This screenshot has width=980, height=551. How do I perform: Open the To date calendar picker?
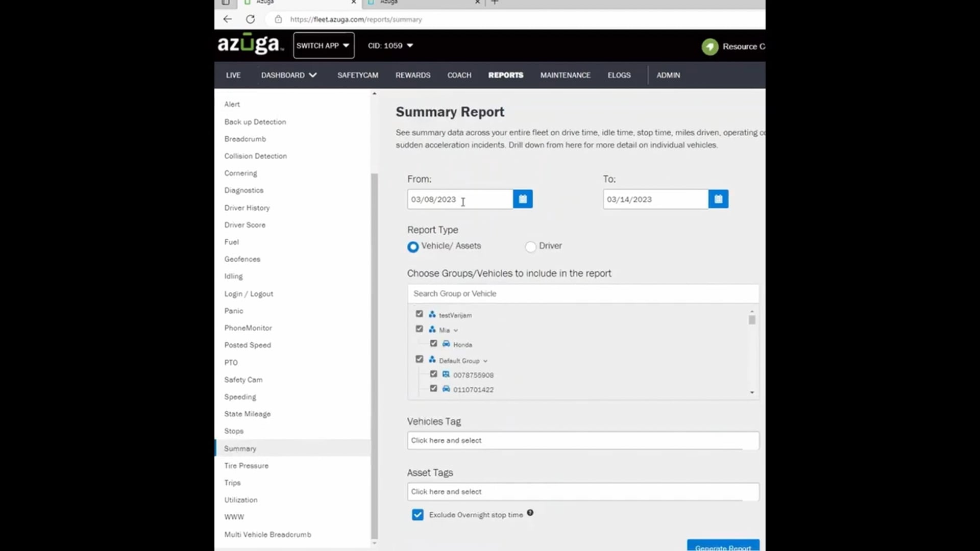point(718,199)
